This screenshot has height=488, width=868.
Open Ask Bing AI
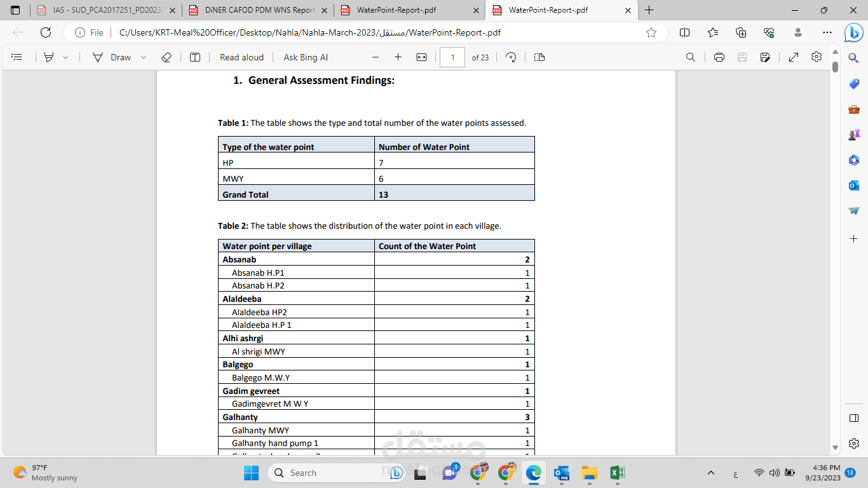306,57
